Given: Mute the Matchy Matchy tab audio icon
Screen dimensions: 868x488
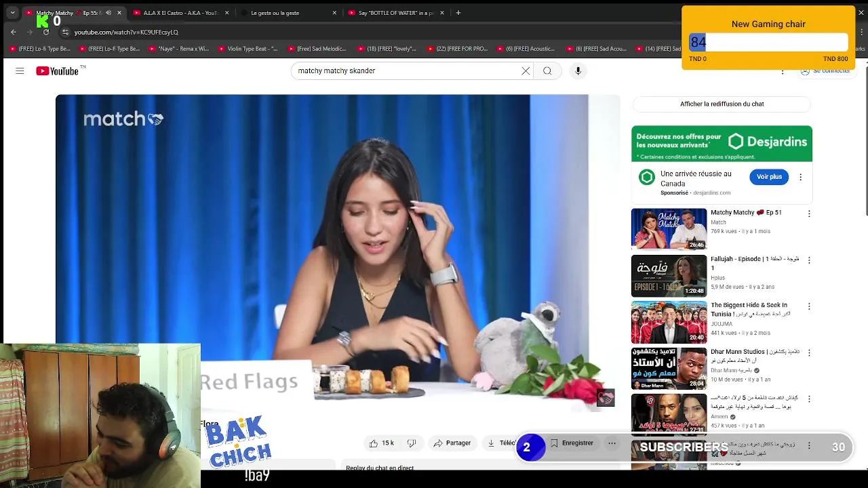Looking at the screenshot, I should tap(108, 13).
